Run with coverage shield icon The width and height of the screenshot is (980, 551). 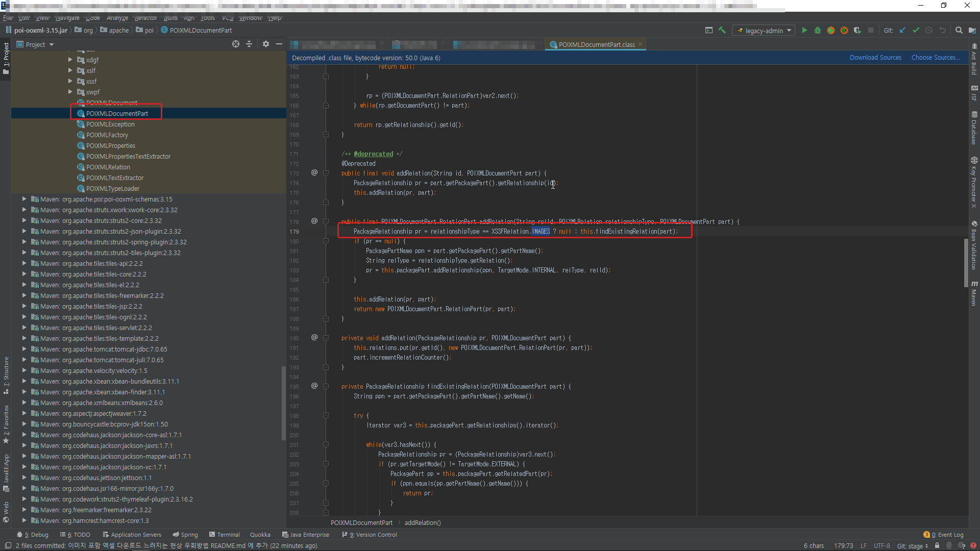click(x=857, y=31)
